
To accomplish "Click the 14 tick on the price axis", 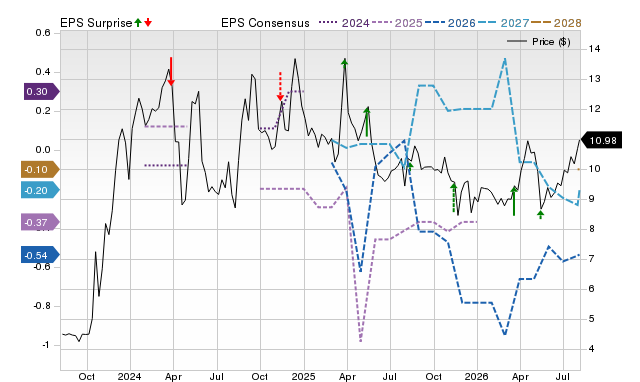I will point(594,49).
